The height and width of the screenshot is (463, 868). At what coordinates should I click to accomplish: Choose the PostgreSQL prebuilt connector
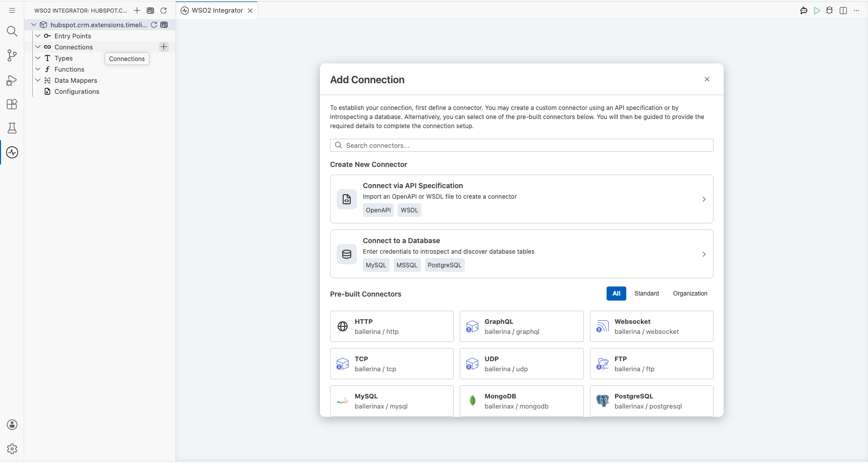point(652,401)
